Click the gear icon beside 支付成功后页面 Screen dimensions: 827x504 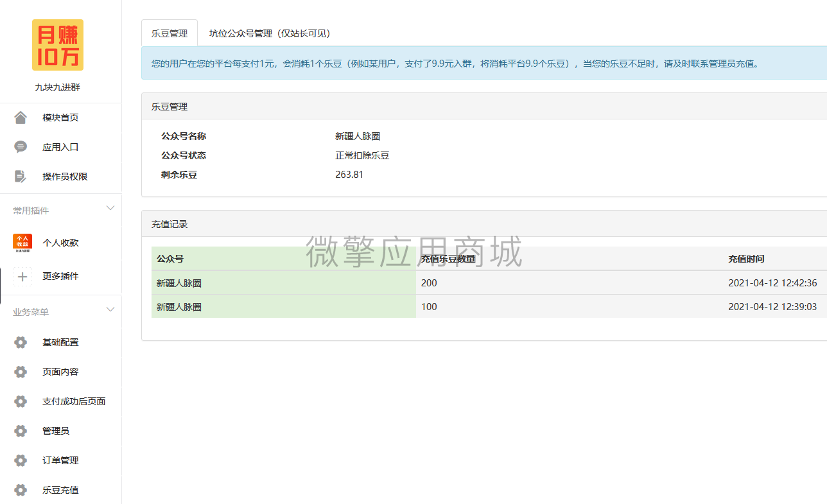(x=21, y=401)
